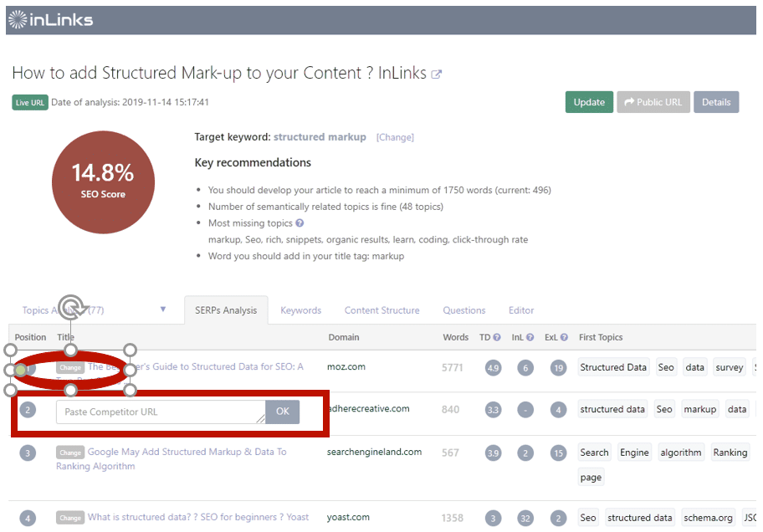763x532 pixels.
Task: Click the Search topic tag for searchengineland.com
Action: 594,453
